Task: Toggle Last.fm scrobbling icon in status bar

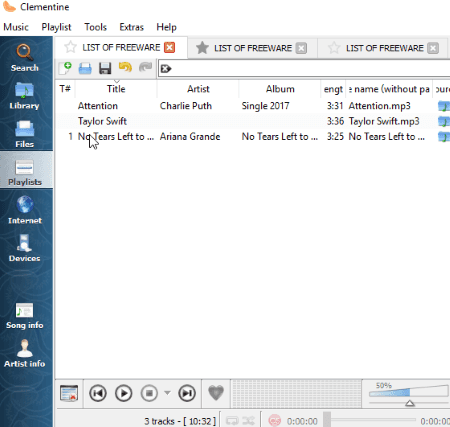Action: (x=275, y=421)
